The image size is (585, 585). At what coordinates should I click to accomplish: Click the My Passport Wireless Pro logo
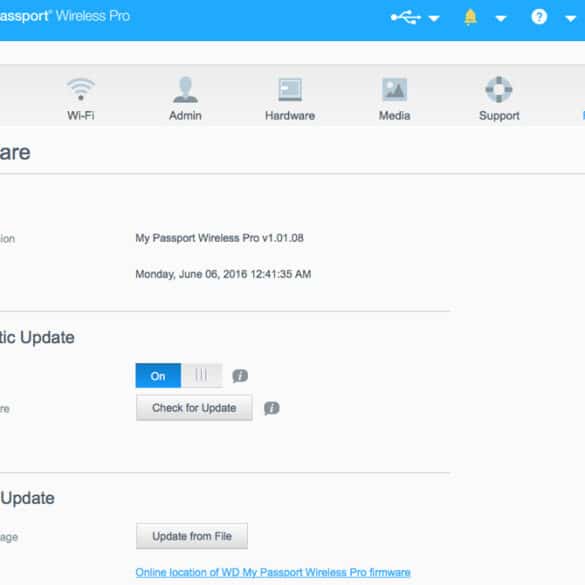[65, 16]
